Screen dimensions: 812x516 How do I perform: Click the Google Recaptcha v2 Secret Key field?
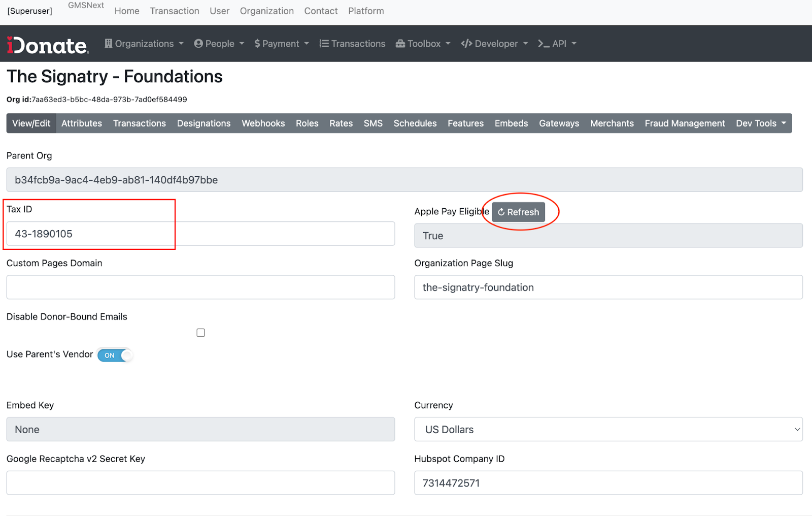(200, 483)
